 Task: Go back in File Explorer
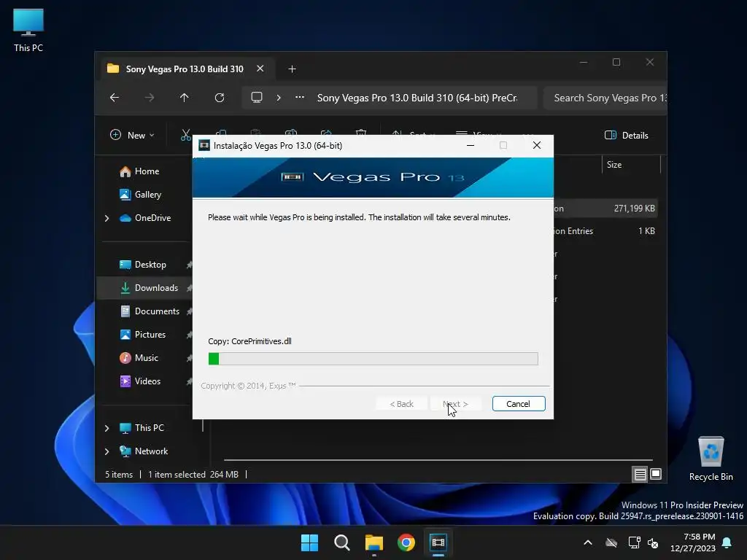115,98
